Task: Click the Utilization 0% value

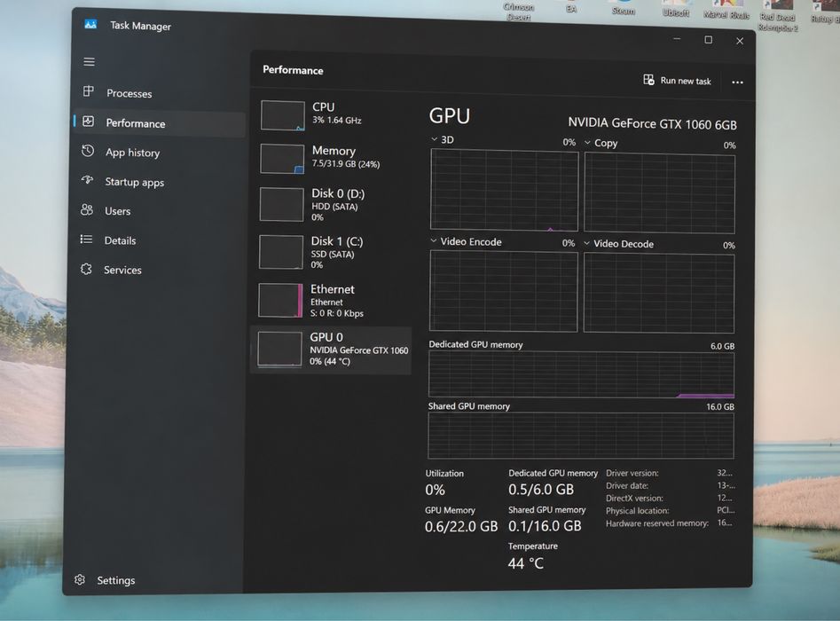Action: click(x=435, y=490)
